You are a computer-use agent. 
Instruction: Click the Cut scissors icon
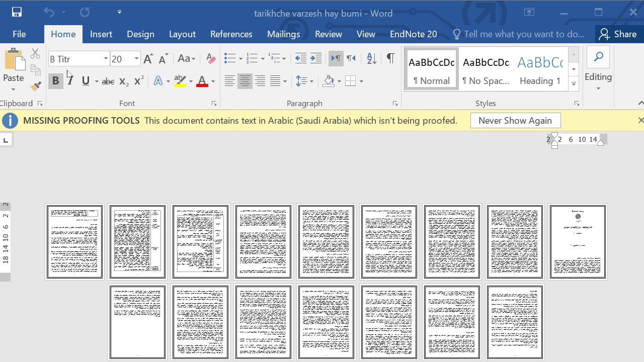pyautogui.click(x=35, y=53)
